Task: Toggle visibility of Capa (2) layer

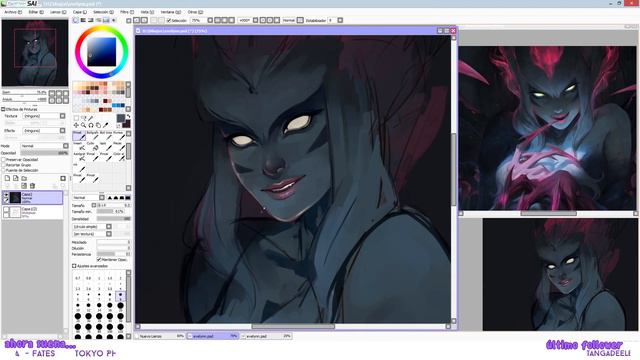Action: point(6,209)
